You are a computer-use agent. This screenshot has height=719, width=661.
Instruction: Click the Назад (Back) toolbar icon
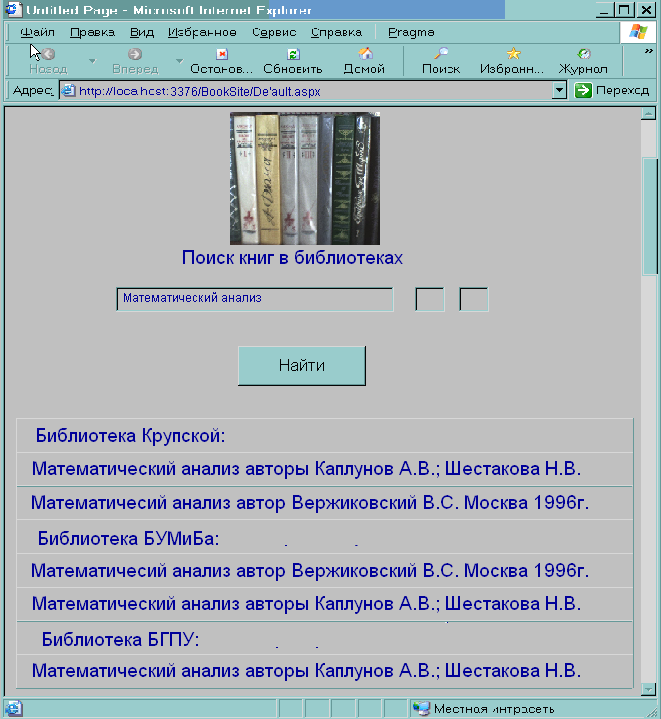coord(48,54)
